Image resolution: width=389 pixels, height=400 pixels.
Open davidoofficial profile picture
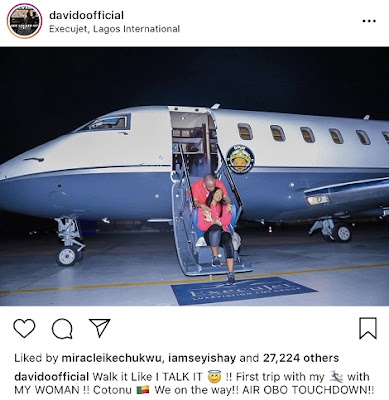click(24, 21)
